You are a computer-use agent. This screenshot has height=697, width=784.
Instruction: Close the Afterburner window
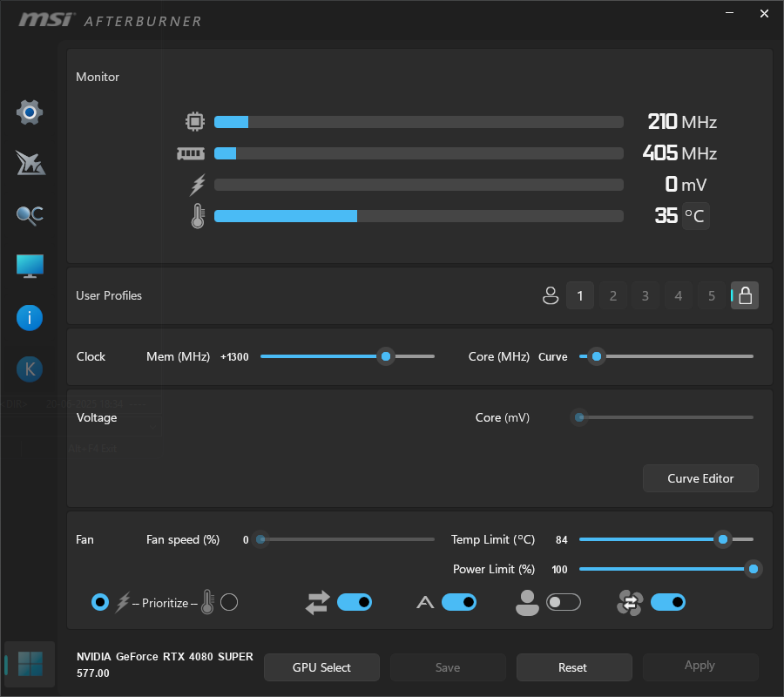764,13
